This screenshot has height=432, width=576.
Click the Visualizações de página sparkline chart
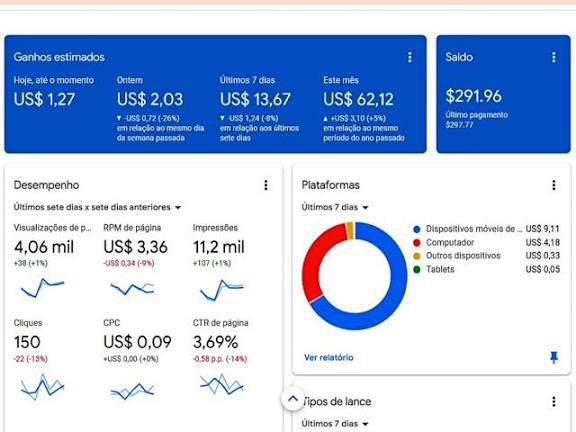(43, 288)
